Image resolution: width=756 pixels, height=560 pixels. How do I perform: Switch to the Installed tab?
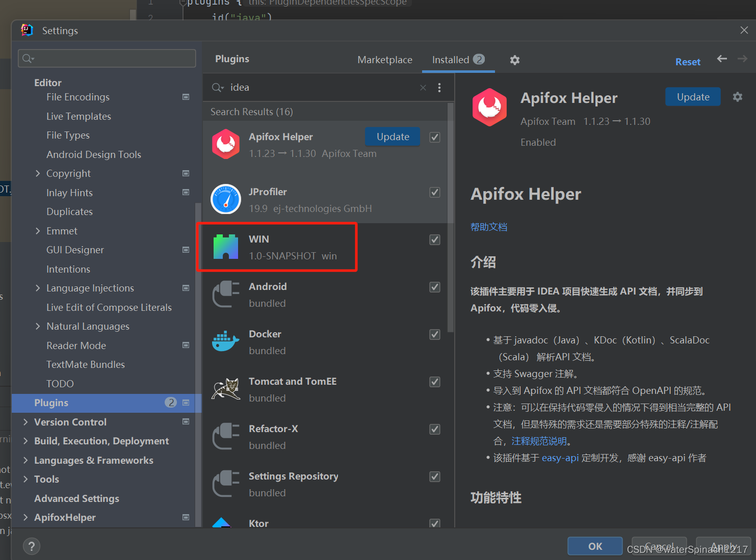pyautogui.click(x=458, y=60)
